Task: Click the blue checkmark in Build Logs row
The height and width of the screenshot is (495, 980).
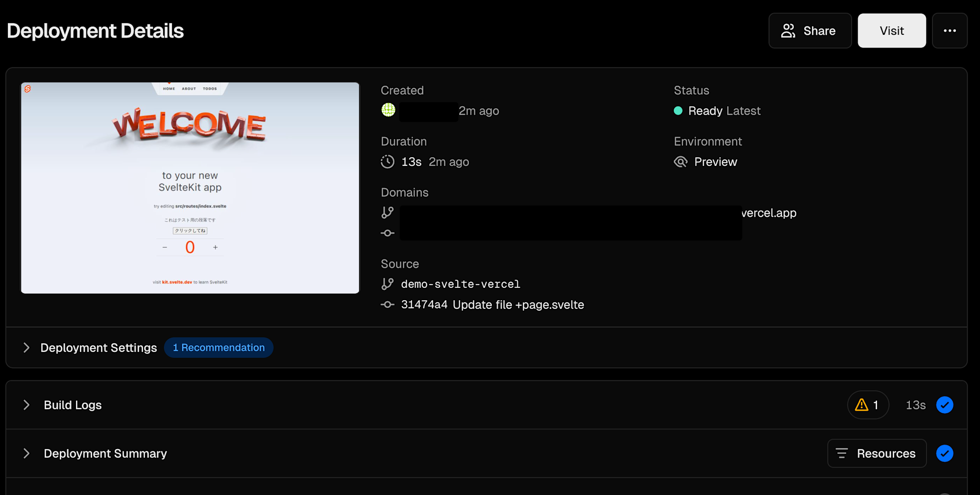Action: (945, 405)
